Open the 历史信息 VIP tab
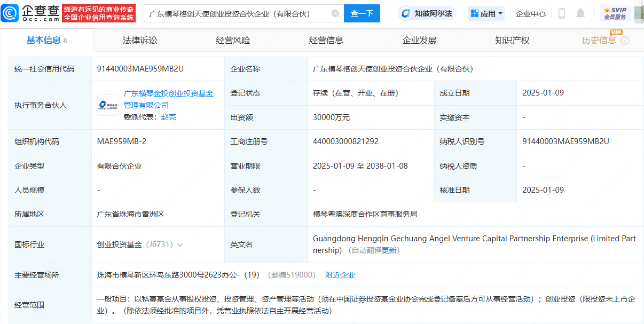 tap(599, 40)
